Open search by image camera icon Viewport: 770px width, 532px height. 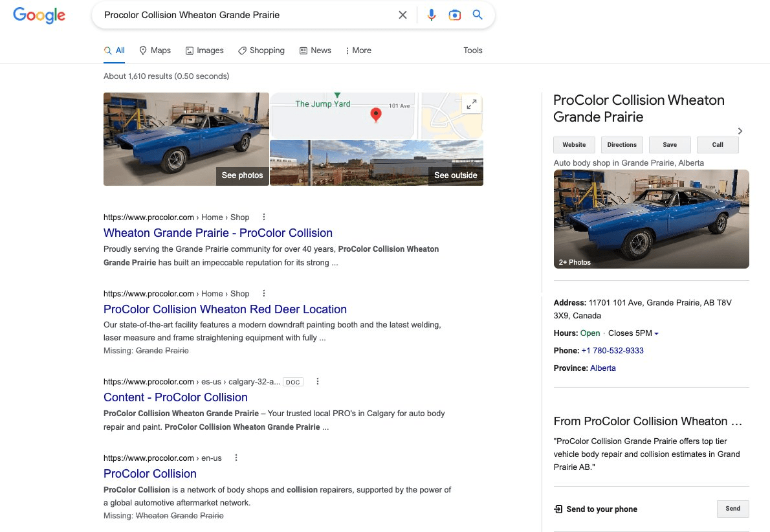(455, 16)
